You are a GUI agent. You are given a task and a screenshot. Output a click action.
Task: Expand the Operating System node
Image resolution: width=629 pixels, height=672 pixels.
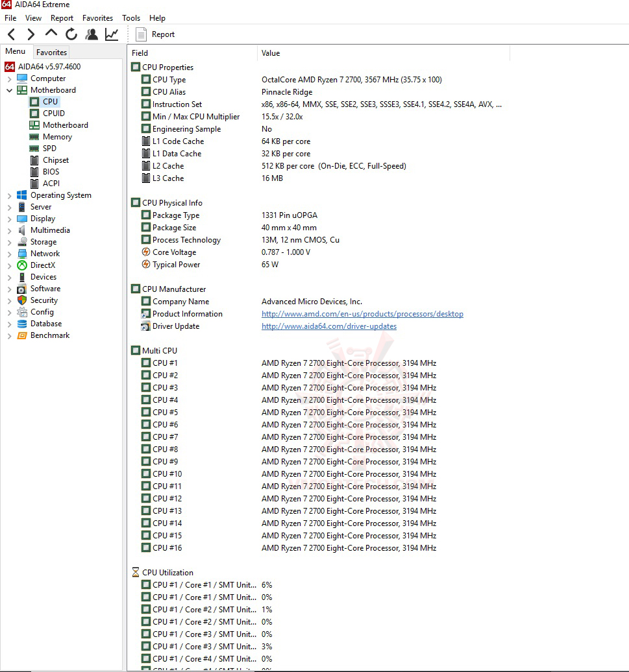pyautogui.click(x=10, y=195)
